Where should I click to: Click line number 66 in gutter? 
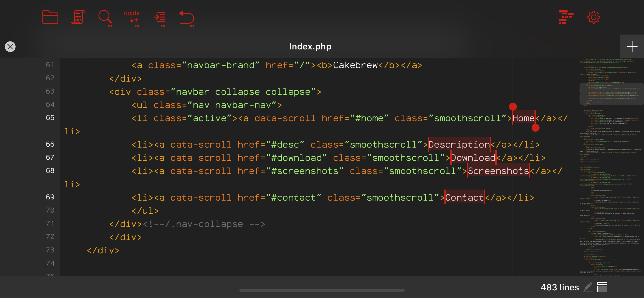pyautogui.click(x=50, y=144)
